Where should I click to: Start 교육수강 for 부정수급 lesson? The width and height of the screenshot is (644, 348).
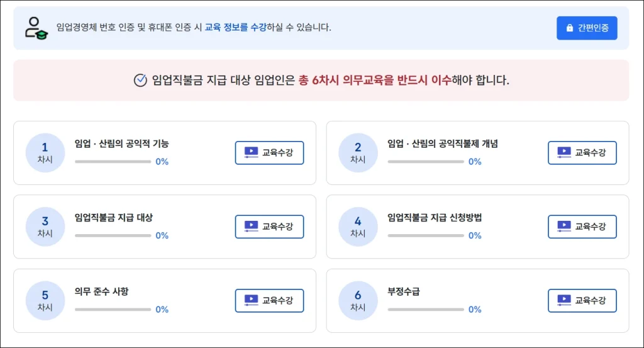coord(582,300)
